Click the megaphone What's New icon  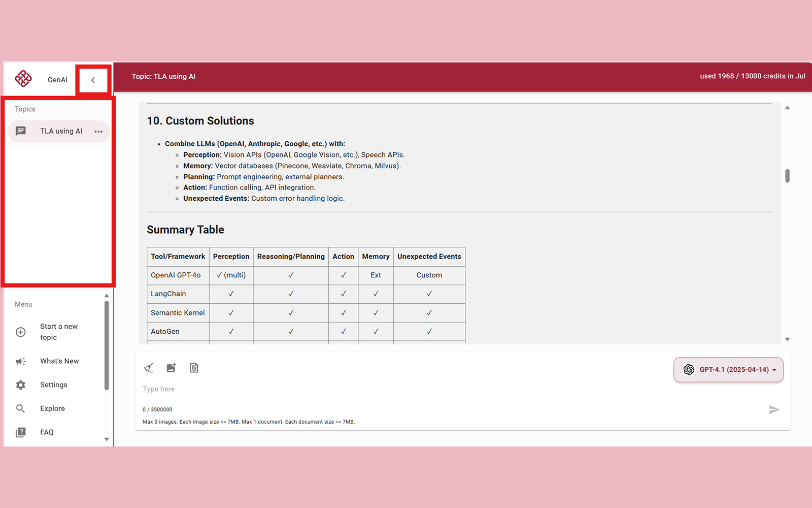[21, 361]
